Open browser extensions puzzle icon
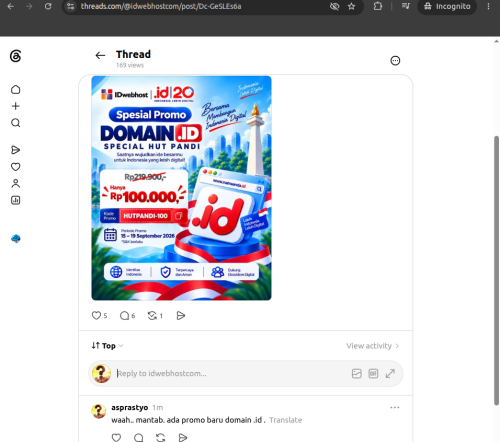Viewport: 500px width, 442px height. point(378,6)
